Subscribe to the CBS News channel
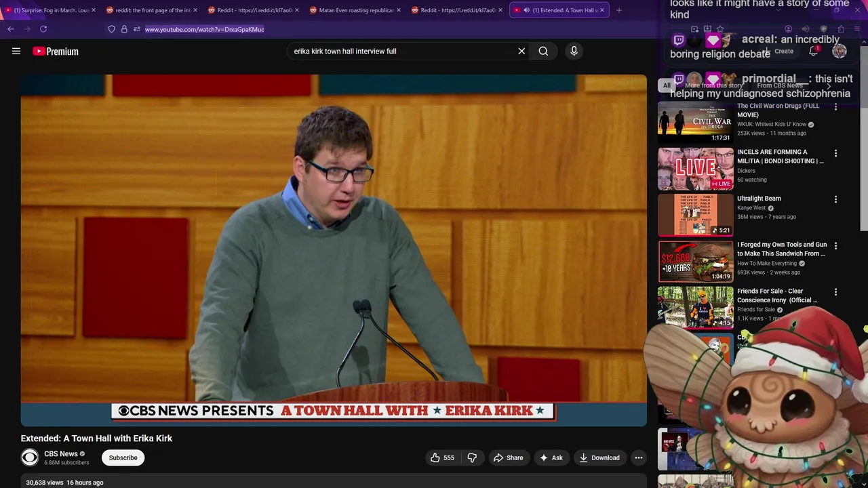This screenshot has width=868, height=488. click(x=123, y=457)
